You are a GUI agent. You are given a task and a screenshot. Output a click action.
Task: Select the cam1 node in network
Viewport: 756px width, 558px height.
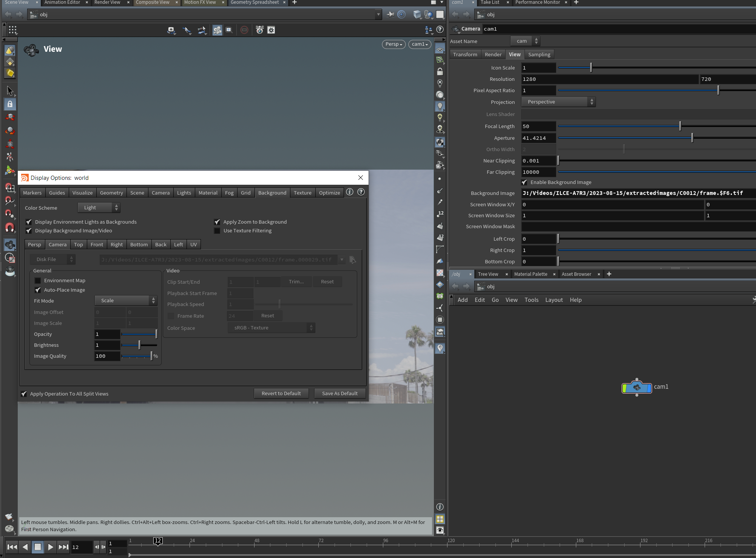[637, 387]
